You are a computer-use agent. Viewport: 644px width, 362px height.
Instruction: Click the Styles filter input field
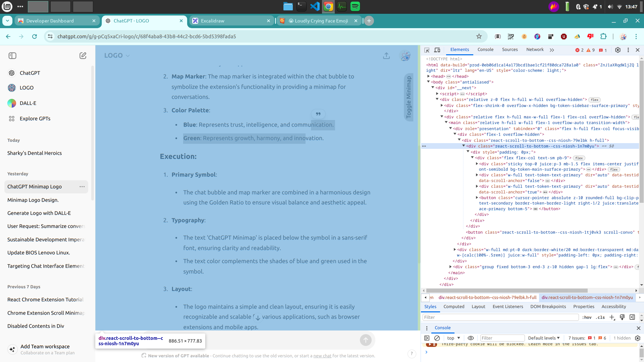coord(500,317)
